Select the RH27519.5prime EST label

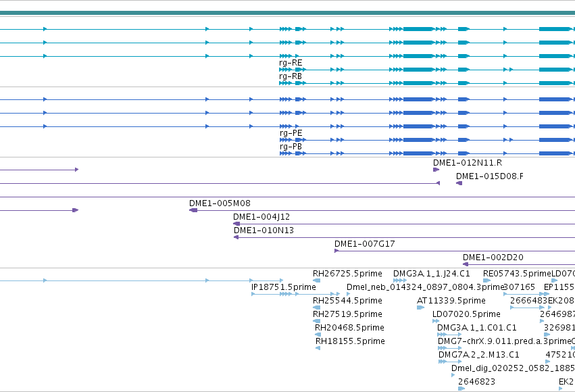click(347, 315)
